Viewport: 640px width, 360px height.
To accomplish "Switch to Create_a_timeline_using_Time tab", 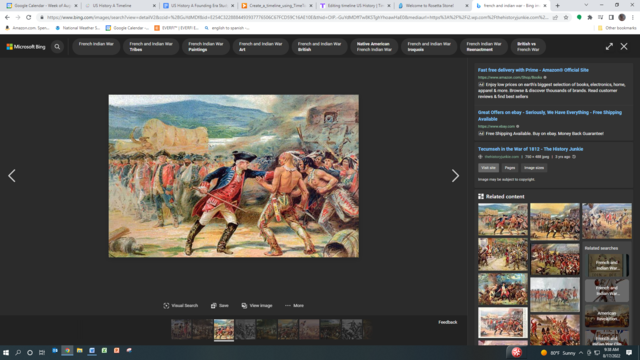I will (277, 6).
